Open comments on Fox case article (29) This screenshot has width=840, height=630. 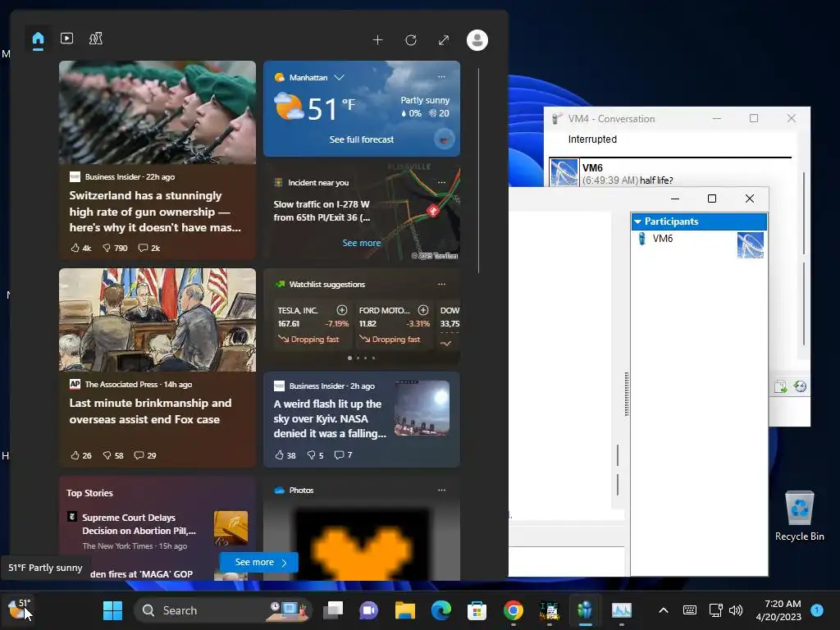click(x=144, y=455)
